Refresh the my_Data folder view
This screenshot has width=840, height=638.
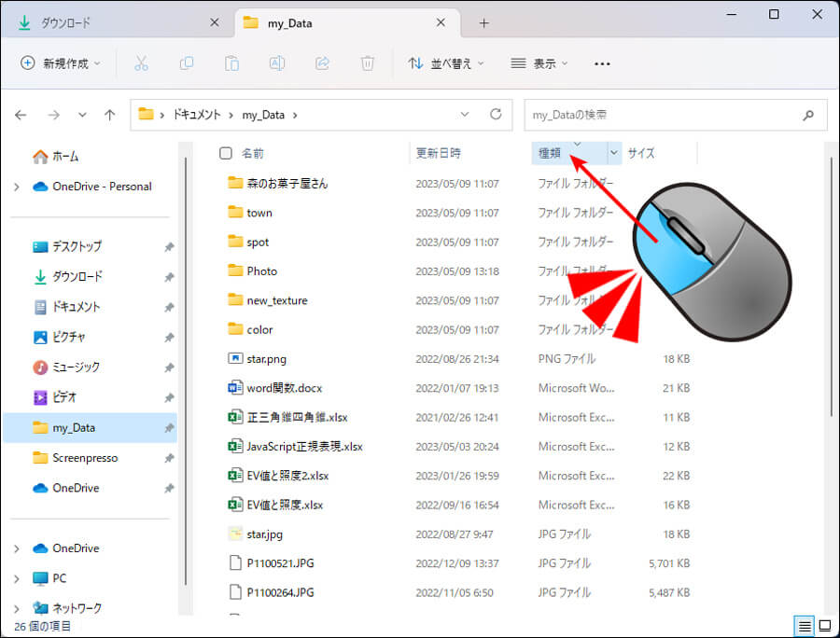coord(496,114)
